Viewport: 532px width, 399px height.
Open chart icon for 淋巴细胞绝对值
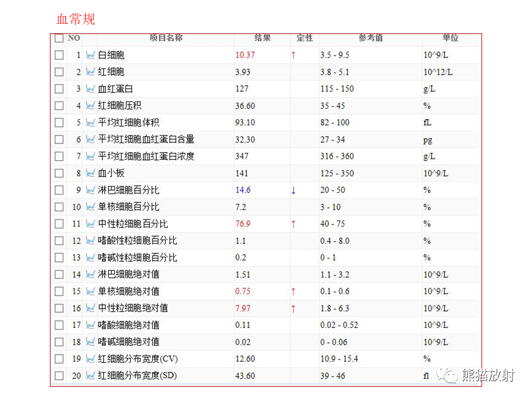point(90,274)
